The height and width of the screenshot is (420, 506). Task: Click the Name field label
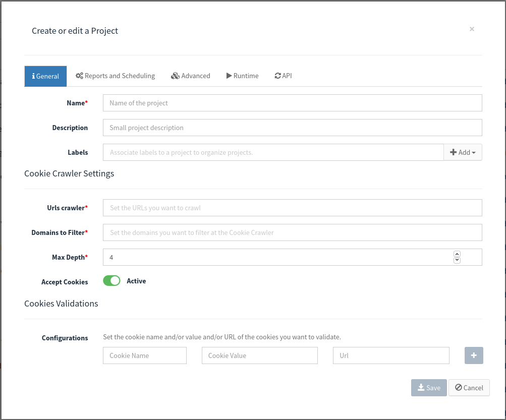tap(77, 103)
